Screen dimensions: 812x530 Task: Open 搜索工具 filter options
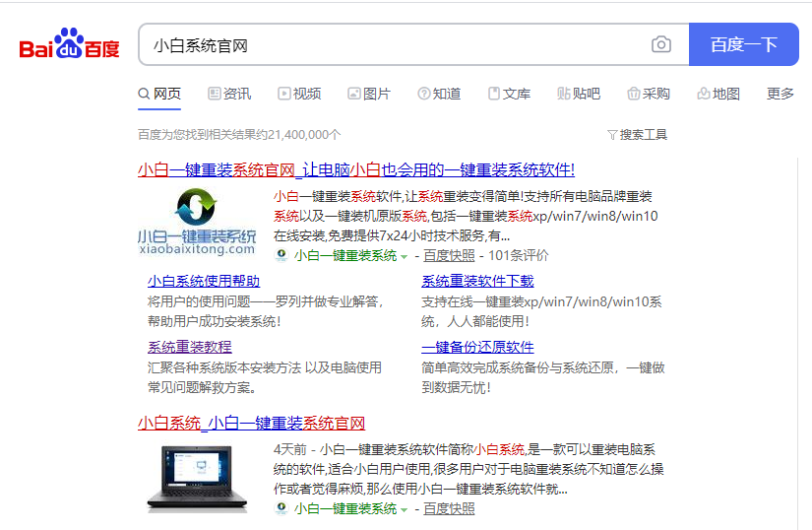coord(637,135)
